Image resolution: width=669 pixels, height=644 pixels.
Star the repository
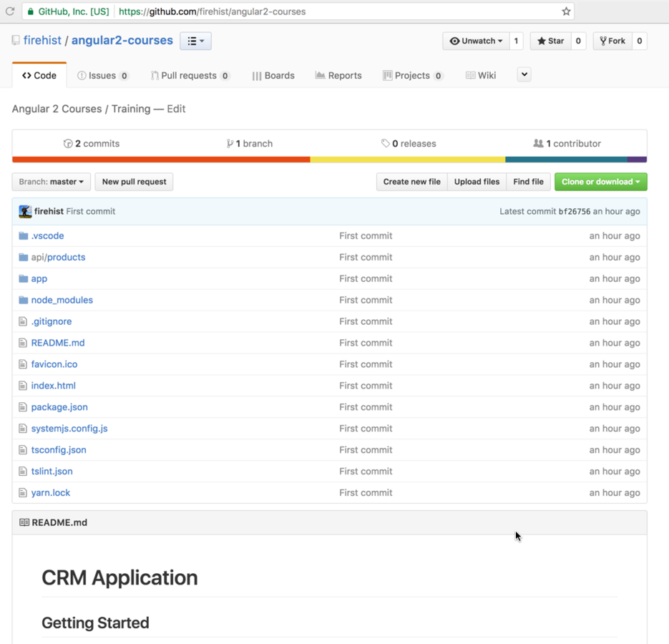coord(550,41)
